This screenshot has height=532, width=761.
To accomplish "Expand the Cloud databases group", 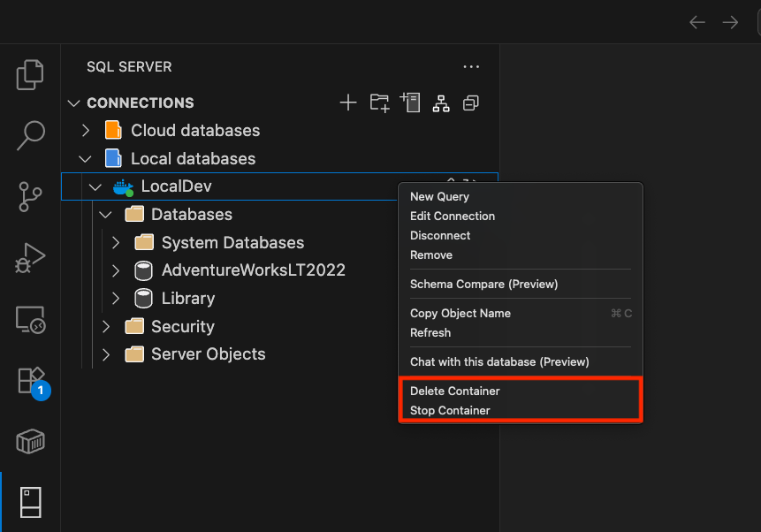I will [86, 131].
